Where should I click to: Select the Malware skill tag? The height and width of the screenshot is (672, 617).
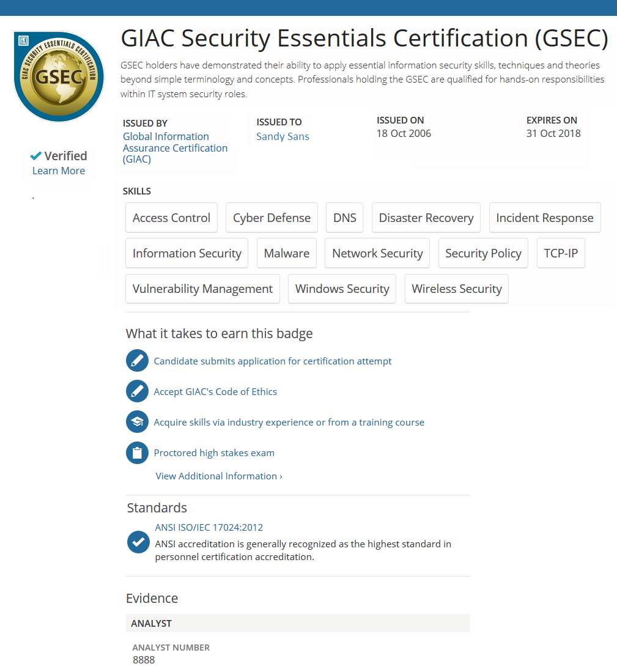point(287,253)
